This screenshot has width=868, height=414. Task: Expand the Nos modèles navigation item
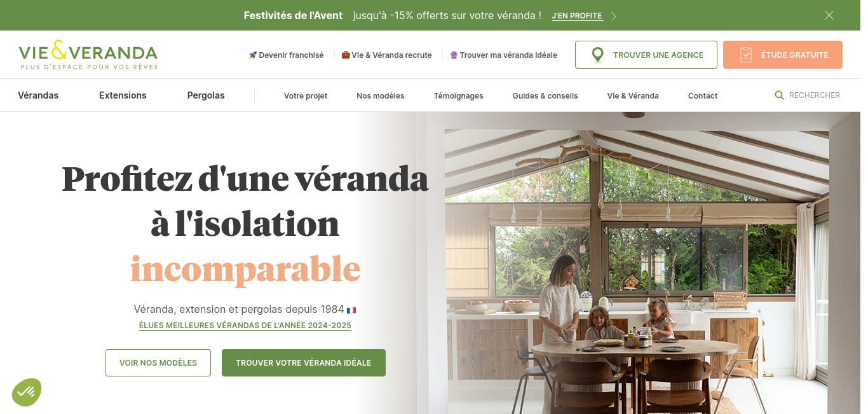(x=381, y=96)
